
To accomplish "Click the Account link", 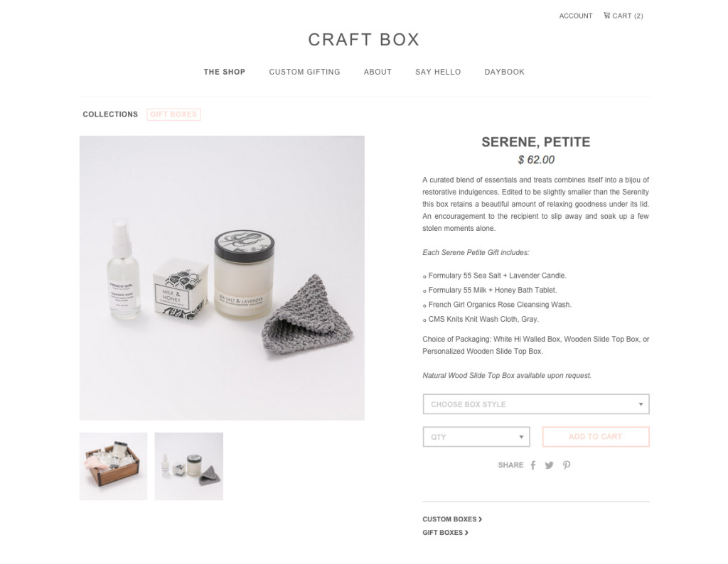I will 576,16.
